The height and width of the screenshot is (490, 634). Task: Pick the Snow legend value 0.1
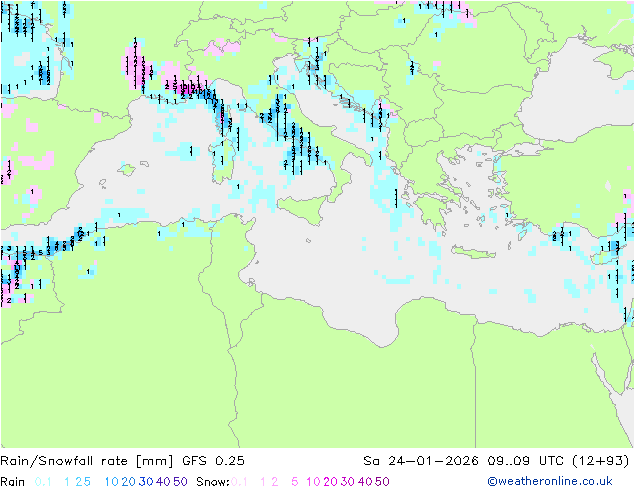[x=239, y=482]
